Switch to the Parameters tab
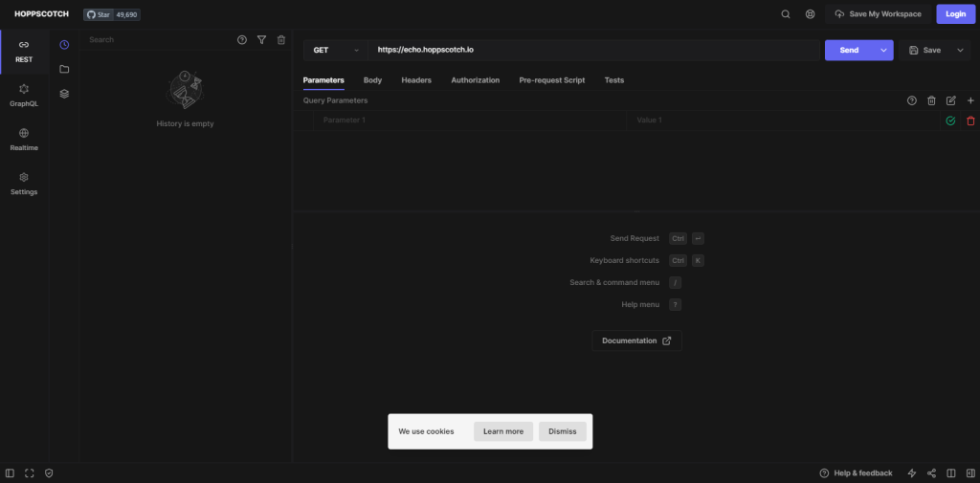 (x=323, y=80)
